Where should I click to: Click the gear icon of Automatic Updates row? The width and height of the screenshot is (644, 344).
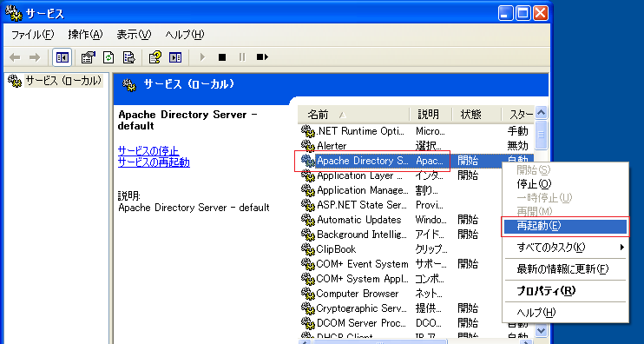coord(307,220)
